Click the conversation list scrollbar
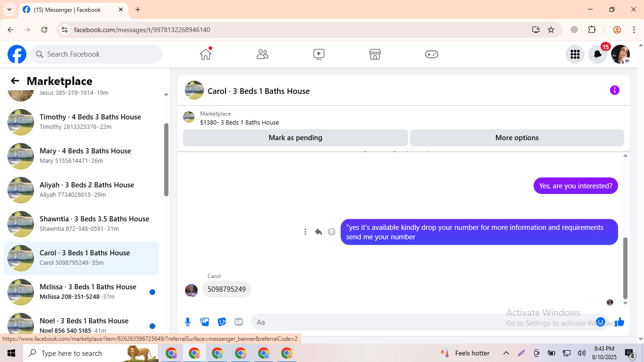The height and width of the screenshot is (362, 644). (x=166, y=160)
